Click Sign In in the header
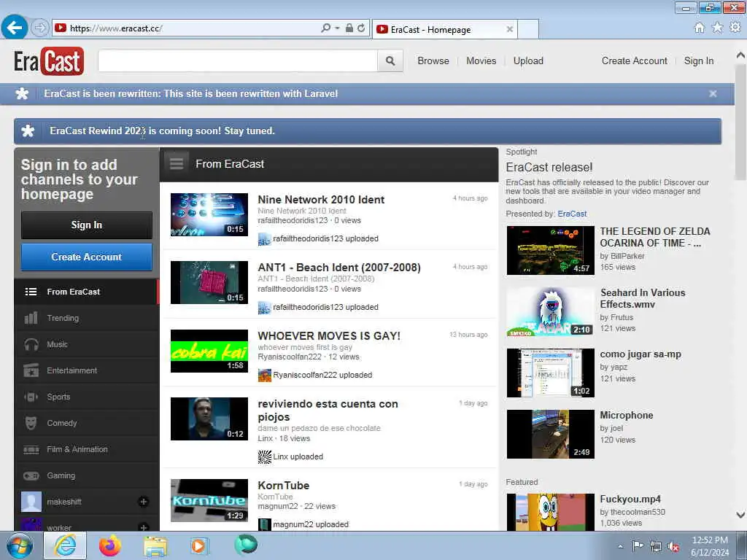747x560 pixels. [698, 61]
